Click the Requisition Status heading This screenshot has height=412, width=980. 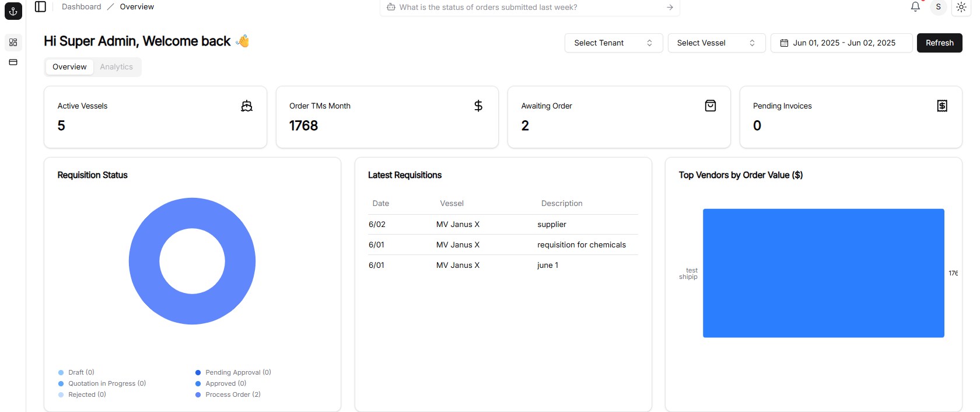(92, 175)
